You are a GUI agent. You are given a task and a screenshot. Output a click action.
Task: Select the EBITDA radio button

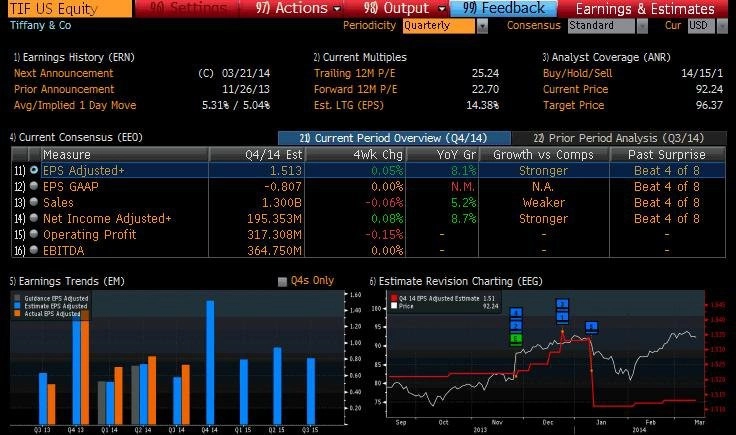tap(34, 250)
